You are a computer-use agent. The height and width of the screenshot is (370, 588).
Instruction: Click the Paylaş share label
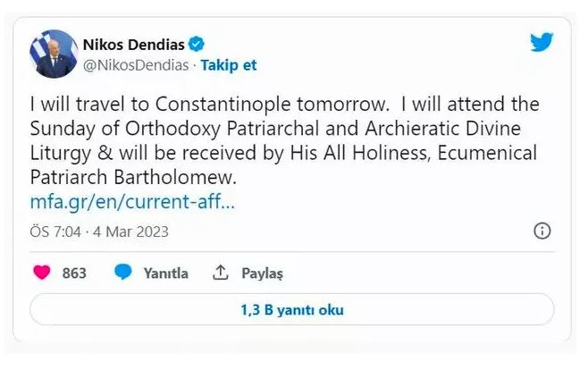click(262, 273)
